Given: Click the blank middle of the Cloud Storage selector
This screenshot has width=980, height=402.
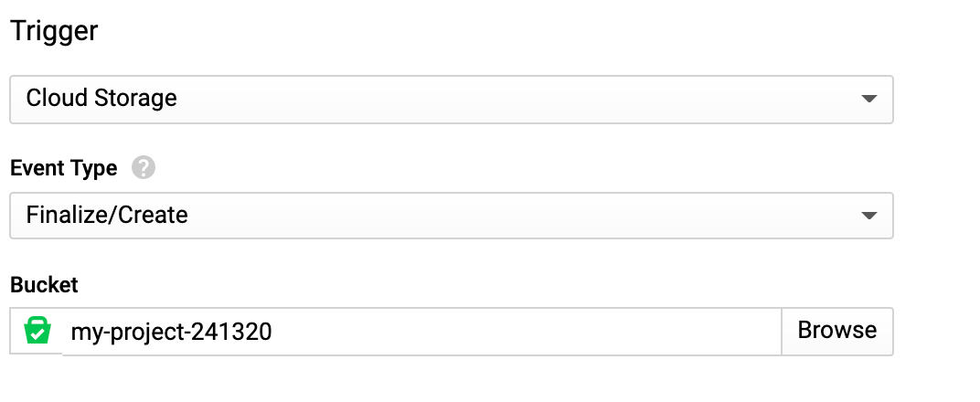Looking at the screenshot, I should coord(512,99).
